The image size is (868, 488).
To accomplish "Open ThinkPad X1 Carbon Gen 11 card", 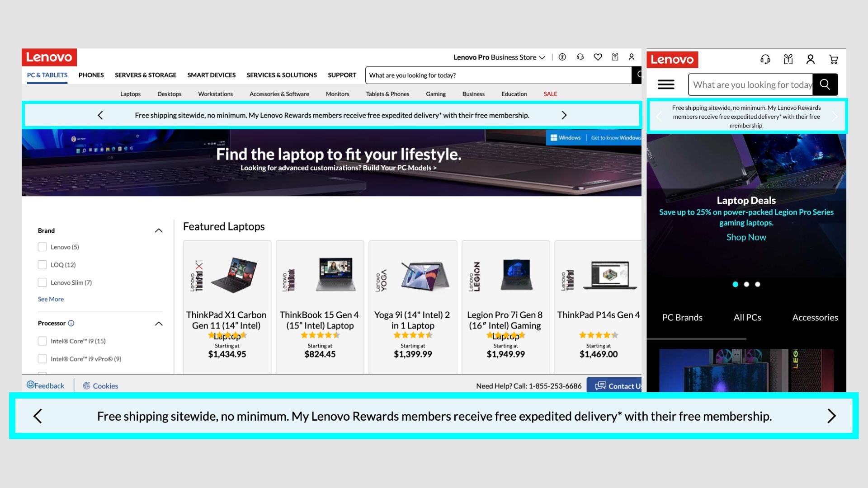I will pyautogui.click(x=227, y=307).
